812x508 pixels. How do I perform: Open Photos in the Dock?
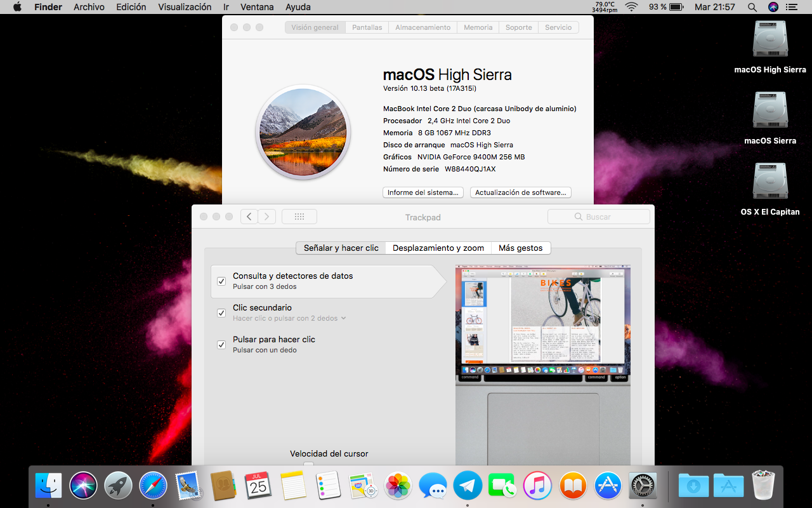(x=398, y=486)
